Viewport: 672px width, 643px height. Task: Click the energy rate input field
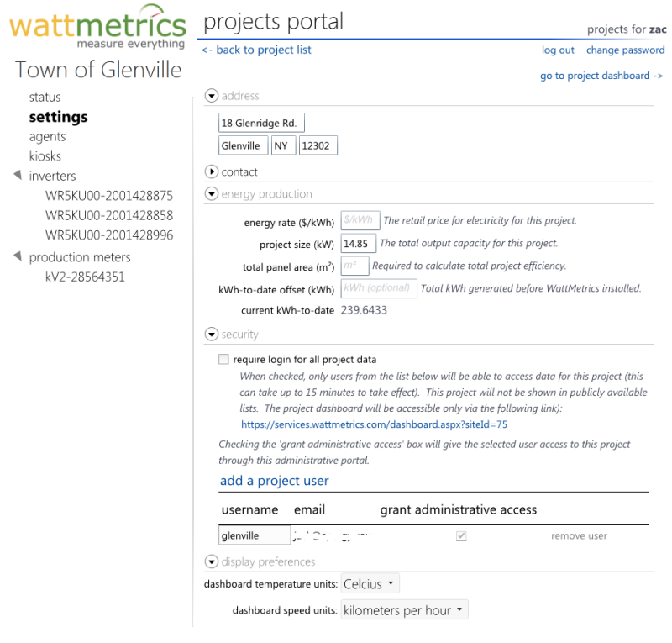[360, 220]
